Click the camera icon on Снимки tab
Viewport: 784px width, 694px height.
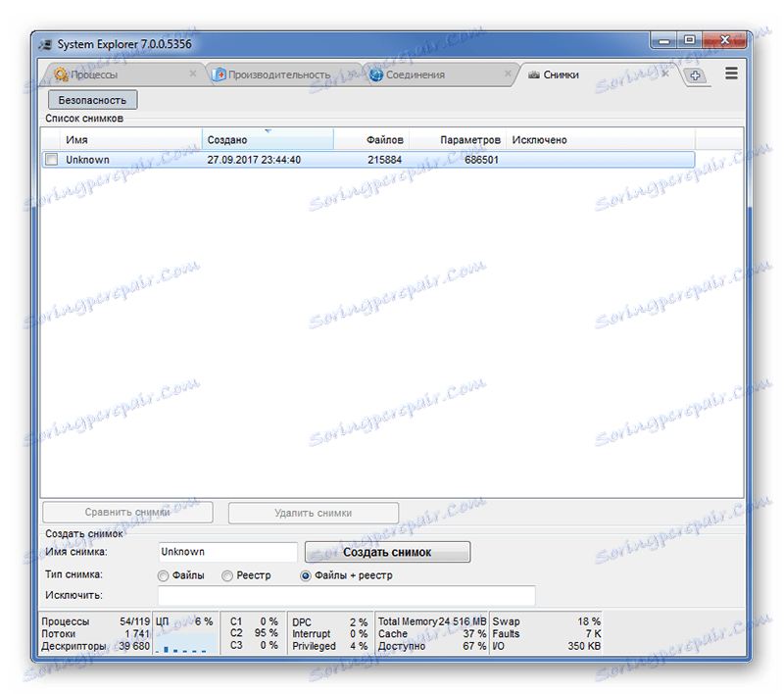pos(534,74)
